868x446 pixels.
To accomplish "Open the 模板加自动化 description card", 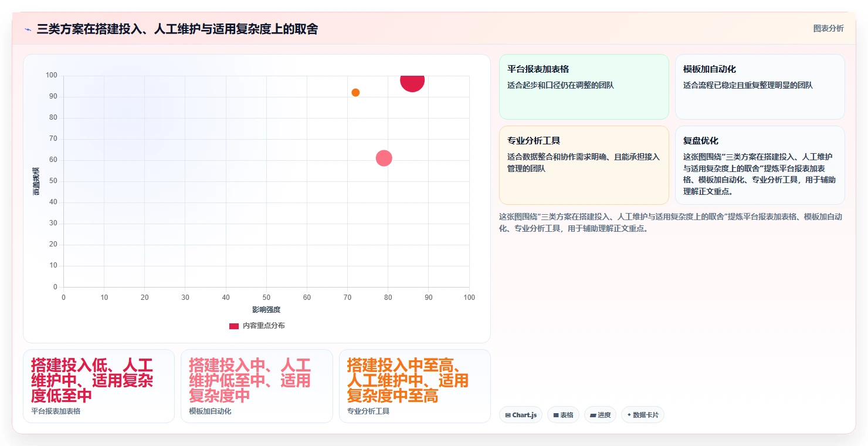I will pos(760,87).
